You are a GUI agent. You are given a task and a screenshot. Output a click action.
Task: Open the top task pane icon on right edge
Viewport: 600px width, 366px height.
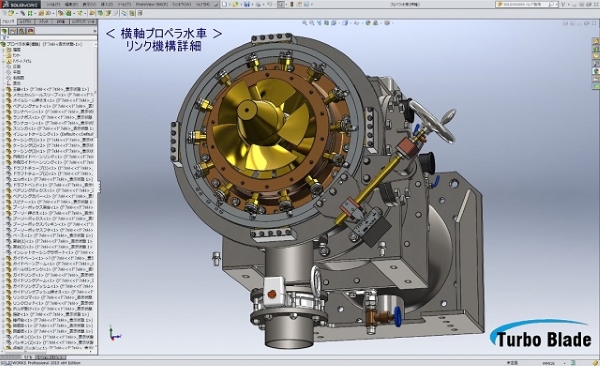click(x=596, y=41)
